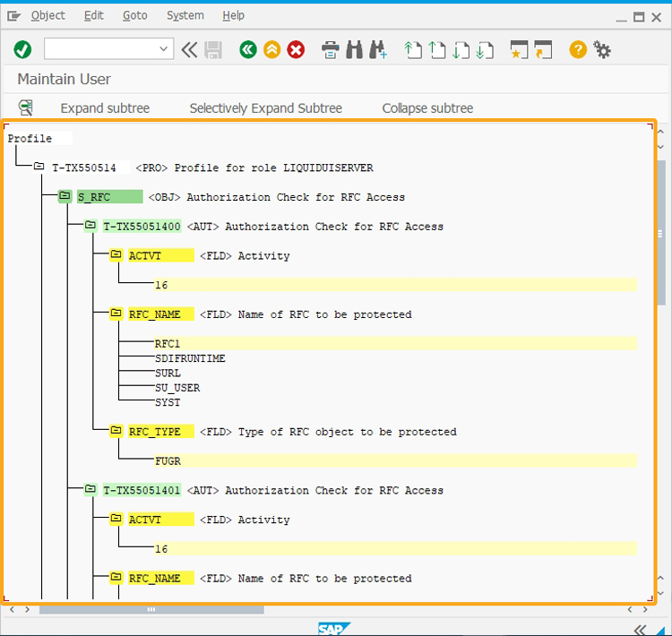Click the orange Exit icon

[271, 49]
